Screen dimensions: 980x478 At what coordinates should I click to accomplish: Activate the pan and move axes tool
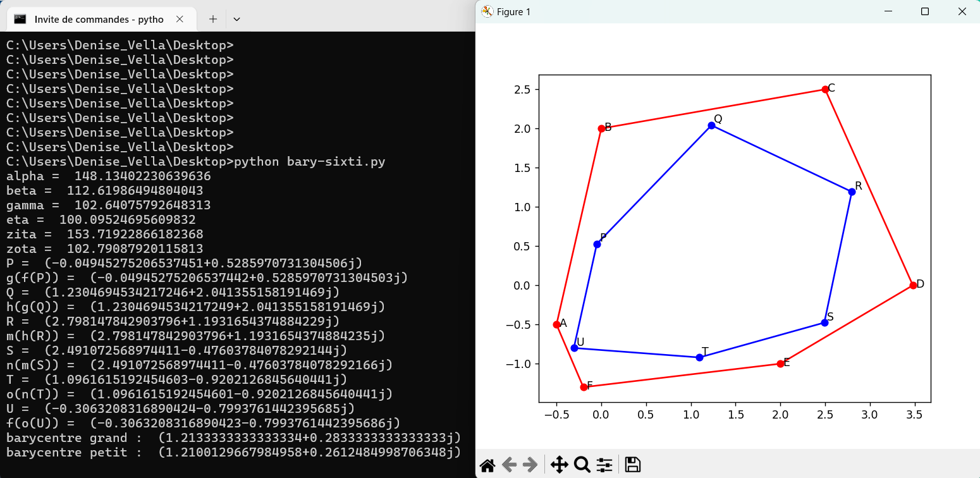[559, 465]
